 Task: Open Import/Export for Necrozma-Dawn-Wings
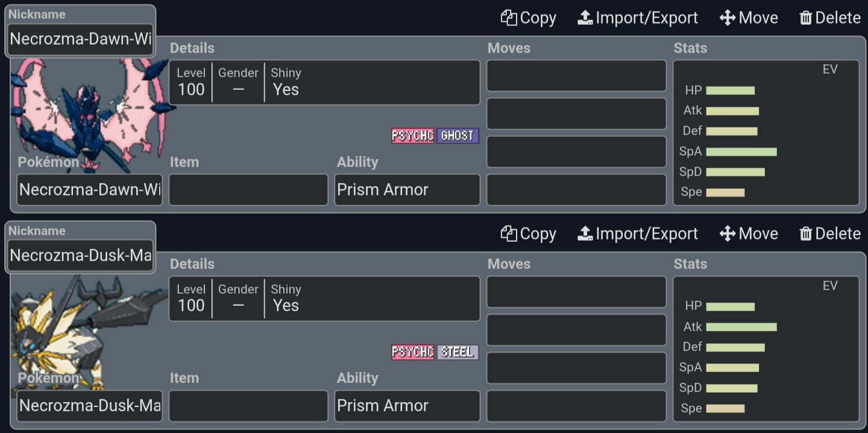(x=638, y=18)
